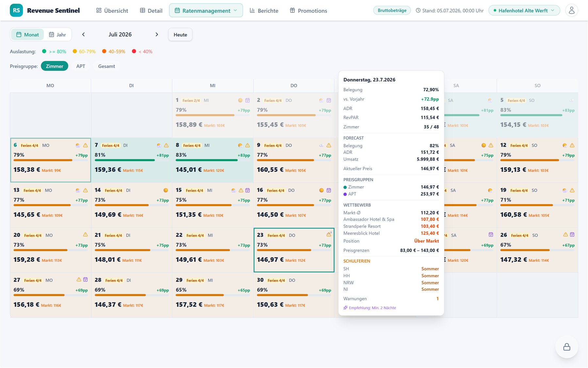588x368 pixels.
Task: Click the Juli 2026 month label
Action: 120,34
